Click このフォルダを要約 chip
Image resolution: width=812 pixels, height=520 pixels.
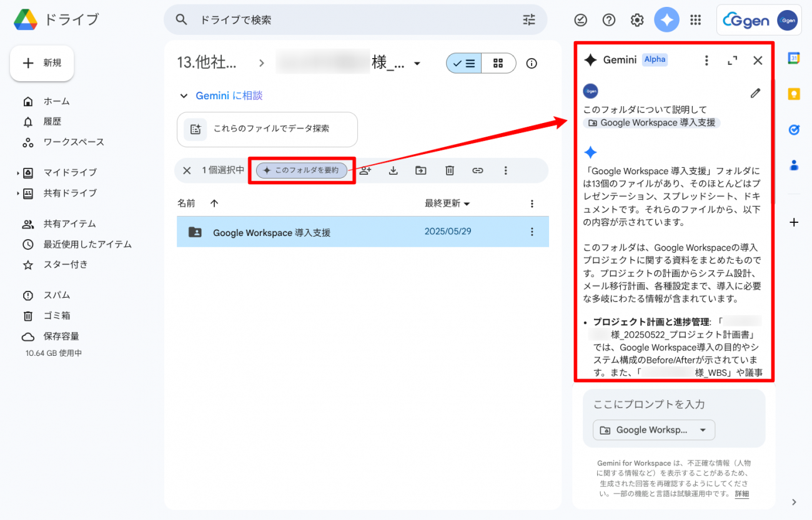click(302, 170)
